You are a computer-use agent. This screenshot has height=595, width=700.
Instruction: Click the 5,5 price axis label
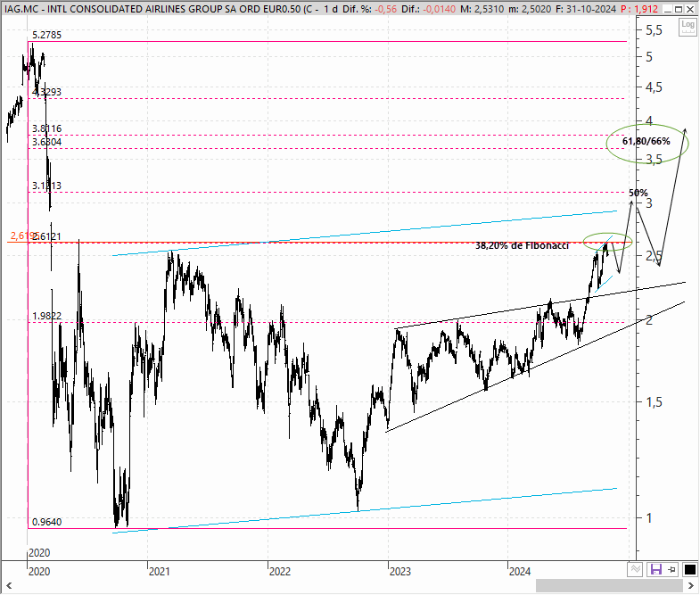pyautogui.click(x=654, y=30)
